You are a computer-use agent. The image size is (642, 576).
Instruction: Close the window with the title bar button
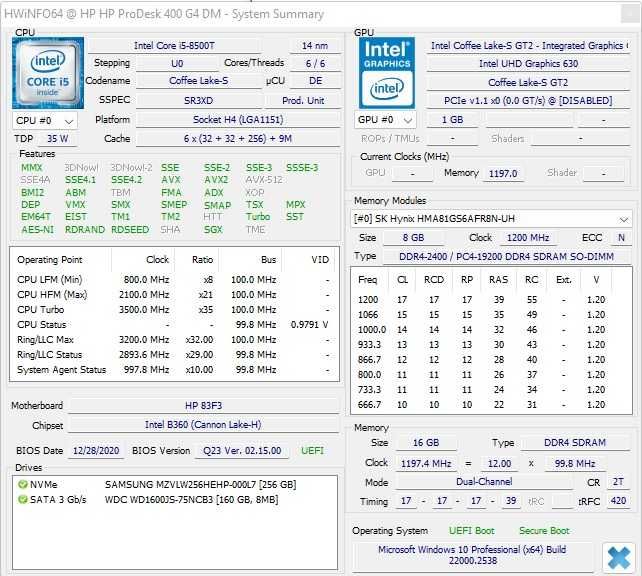point(629,14)
